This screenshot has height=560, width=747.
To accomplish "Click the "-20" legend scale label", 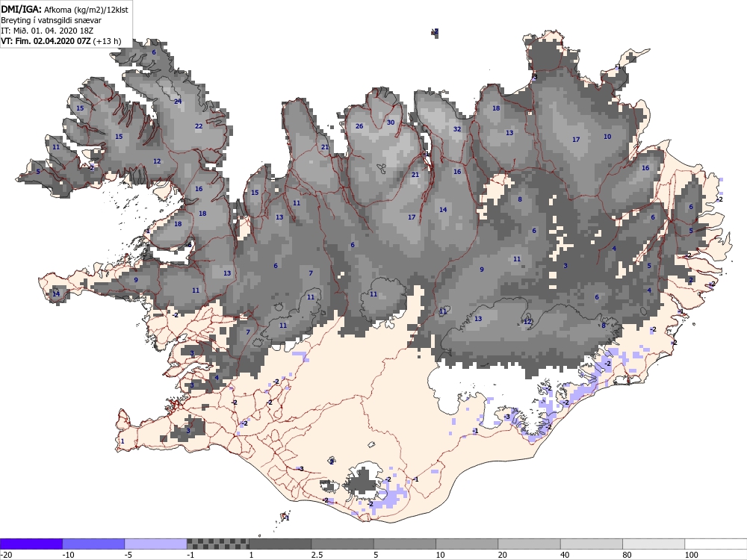I will pyautogui.click(x=6, y=555).
